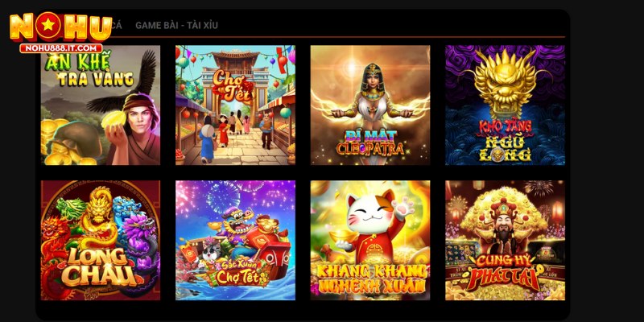
Task: Play the Long Châu dragon game
Action: click(x=100, y=240)
